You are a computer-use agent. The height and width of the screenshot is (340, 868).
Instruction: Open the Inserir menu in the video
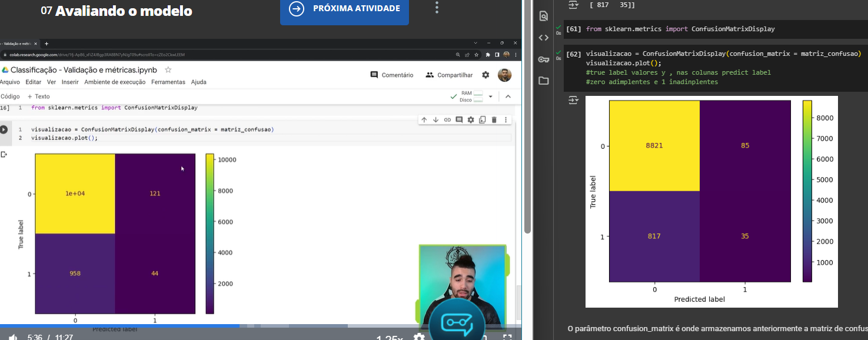[70, 82]
